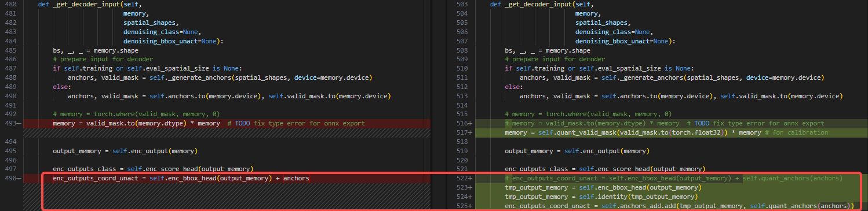
Task: Click added line number 523 in gutter
Action: [x=462, y=187]
